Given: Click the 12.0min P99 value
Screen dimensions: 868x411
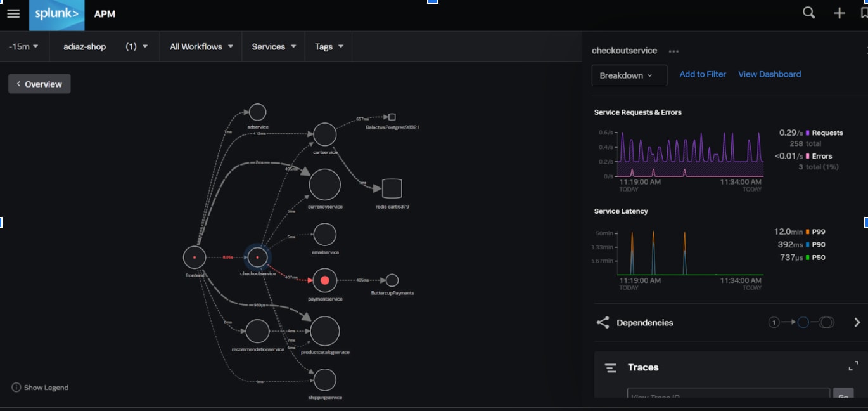Looking at the screenshot, I should click(x=788, y=232).
